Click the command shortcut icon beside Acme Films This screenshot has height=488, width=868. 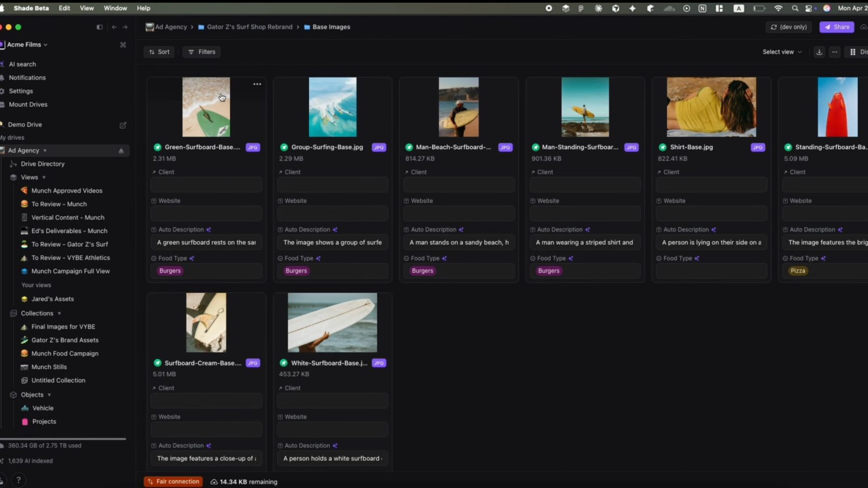point(123,45)
